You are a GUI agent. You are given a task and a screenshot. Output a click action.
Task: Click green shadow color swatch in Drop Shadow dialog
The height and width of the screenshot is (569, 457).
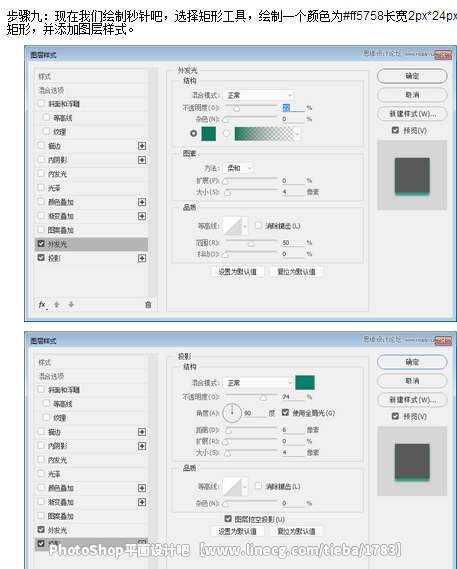tap(305, 383)
